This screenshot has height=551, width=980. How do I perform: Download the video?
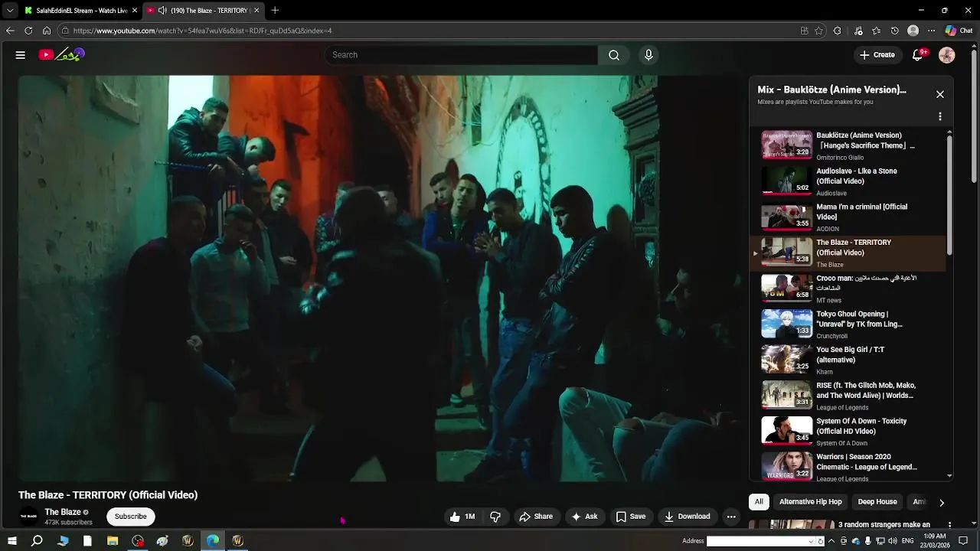coord(687,517)
